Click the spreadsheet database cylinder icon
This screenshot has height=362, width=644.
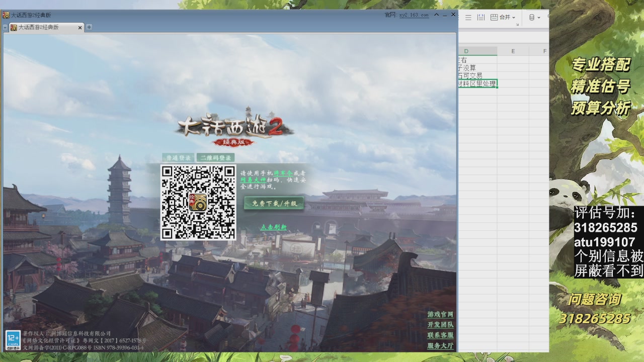532,18
